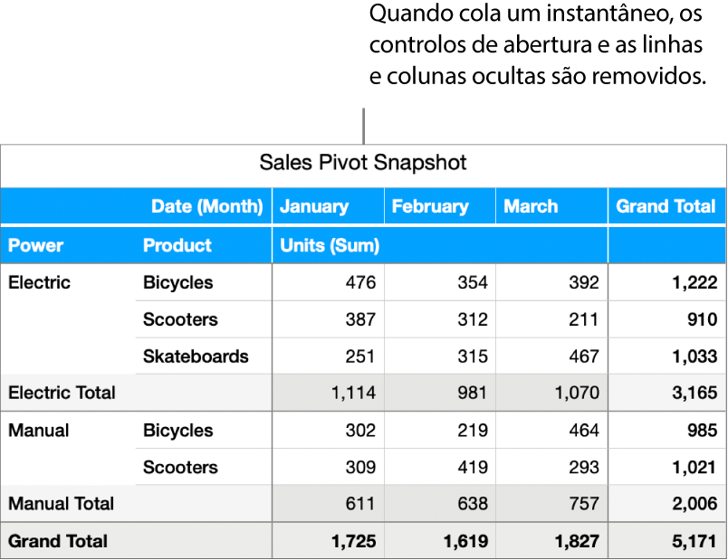728x560 pixels.
Task: Select the Date (Month) header cell
Action: (x=207, y=206)
